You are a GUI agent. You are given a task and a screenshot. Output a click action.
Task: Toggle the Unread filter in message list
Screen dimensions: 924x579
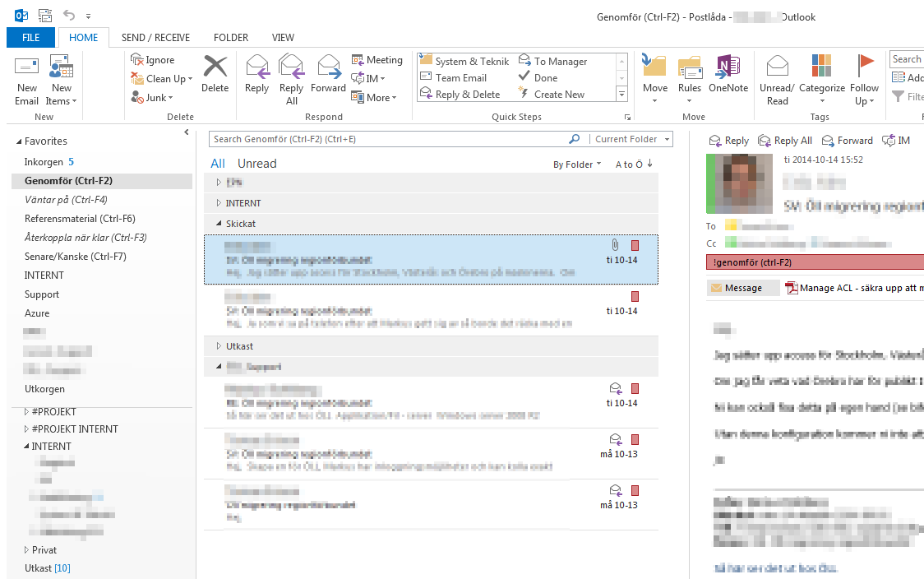[256, 164]
